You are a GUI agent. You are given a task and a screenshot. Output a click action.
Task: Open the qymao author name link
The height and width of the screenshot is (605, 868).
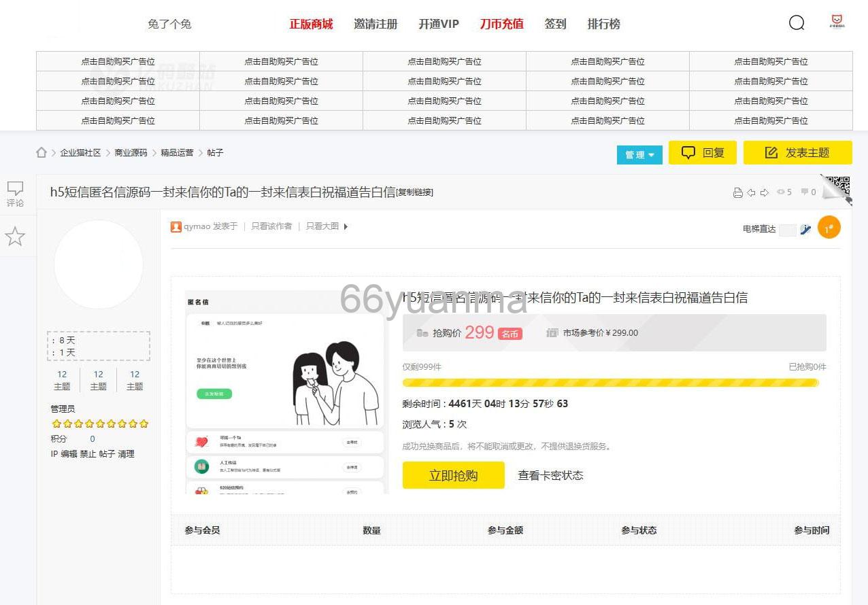click(197, 226)
